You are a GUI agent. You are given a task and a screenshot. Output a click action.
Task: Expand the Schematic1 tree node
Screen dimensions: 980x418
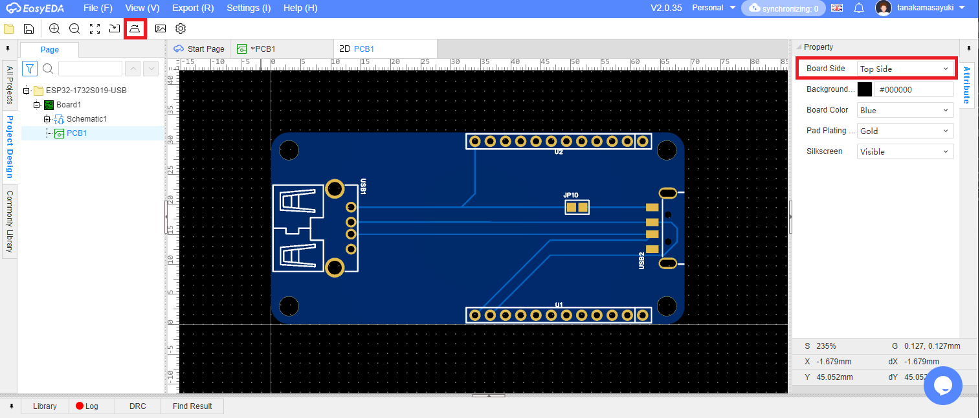pos(47,119)
